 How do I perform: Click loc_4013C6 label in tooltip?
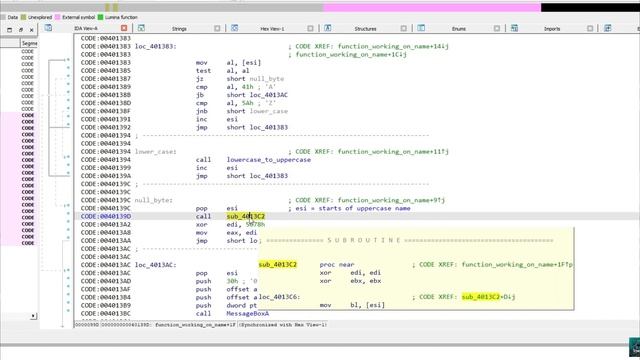[x=280, y=297]
